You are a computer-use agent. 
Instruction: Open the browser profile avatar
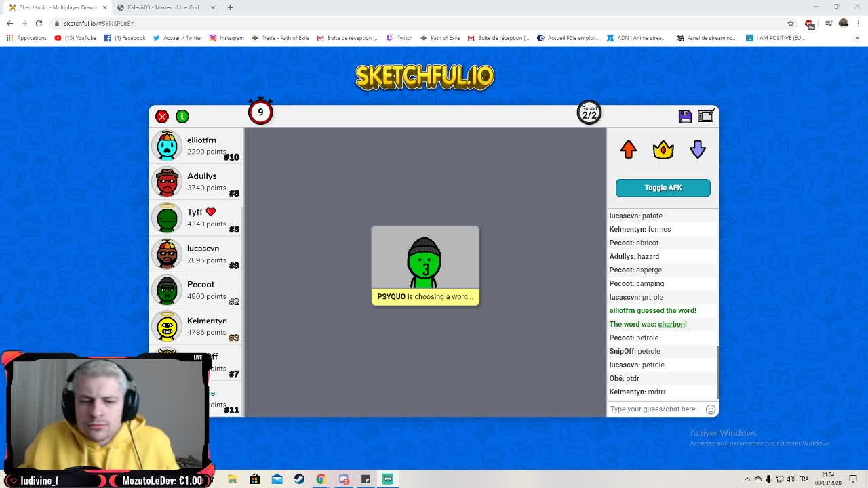(844, 23)
